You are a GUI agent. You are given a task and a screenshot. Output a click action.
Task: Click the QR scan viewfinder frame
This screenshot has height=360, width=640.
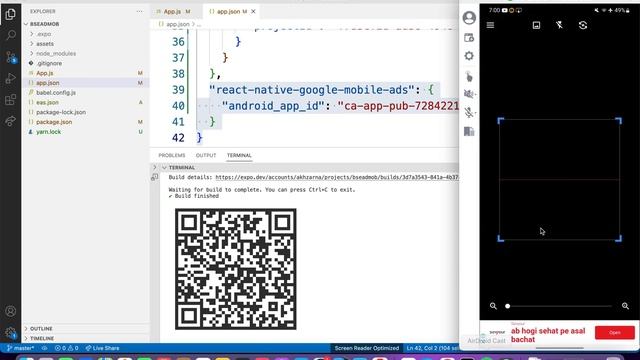pos(560,180)
